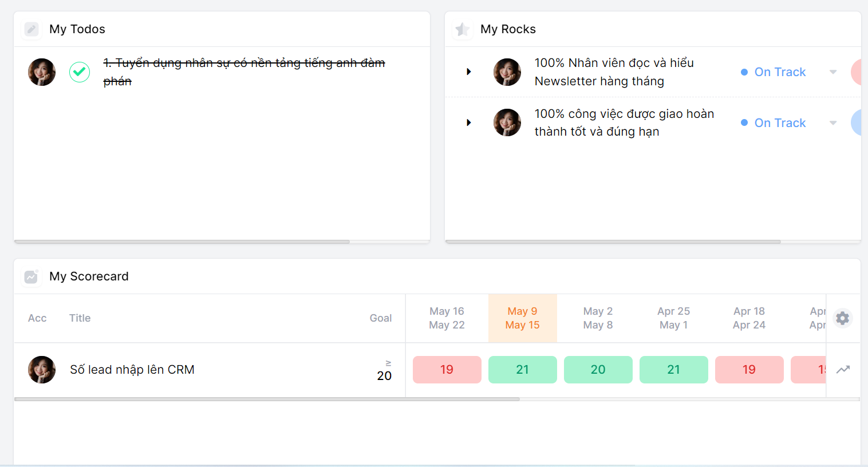
Task: Click the My Scorecard chart icon
Action: [31, 277]
